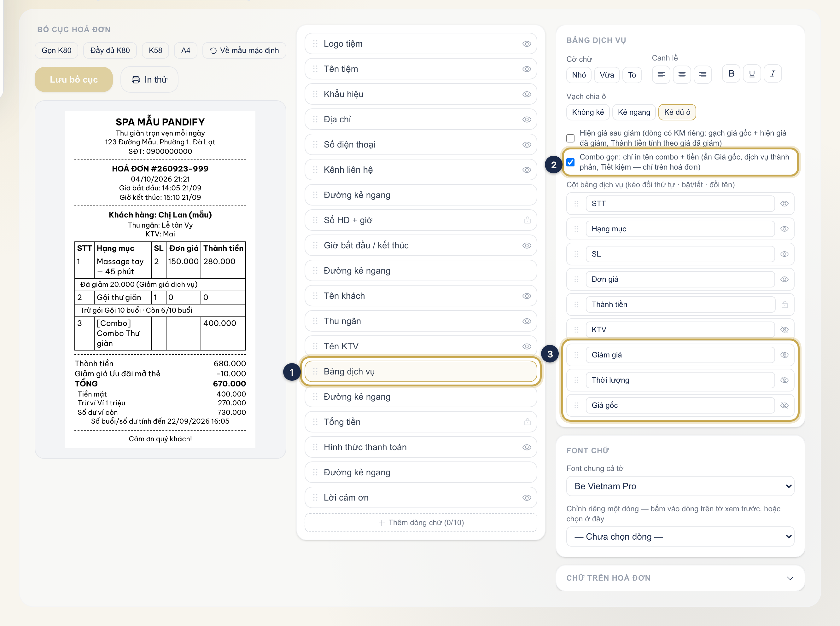Screen dimensions: 840x626
Task: Click drag handle of Giá gốc column
Action: click(576, 405)
